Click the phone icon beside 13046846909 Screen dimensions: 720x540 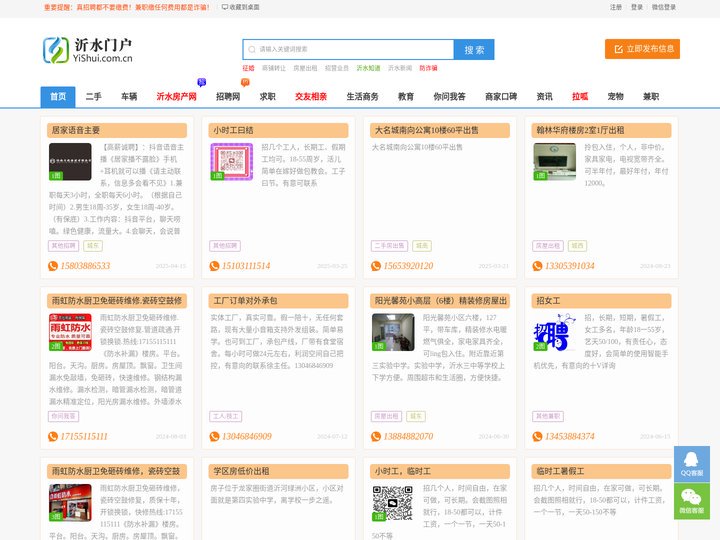(x=214, y=436)
